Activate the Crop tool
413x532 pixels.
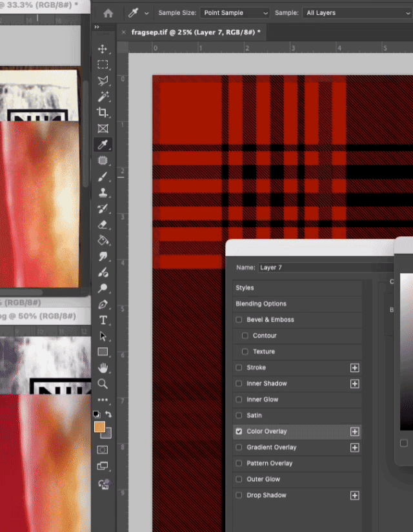pyautogui.click(x=103, y=112)
